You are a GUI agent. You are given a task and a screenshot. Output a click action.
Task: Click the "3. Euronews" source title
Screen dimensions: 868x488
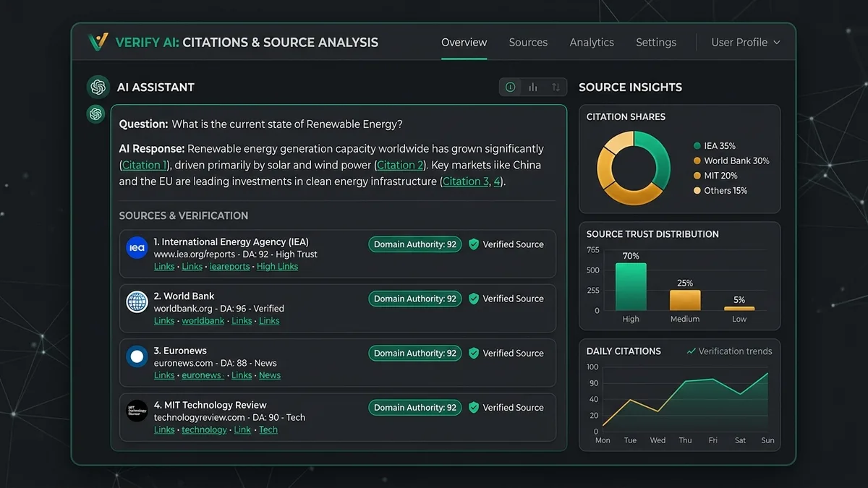point(180,351)
